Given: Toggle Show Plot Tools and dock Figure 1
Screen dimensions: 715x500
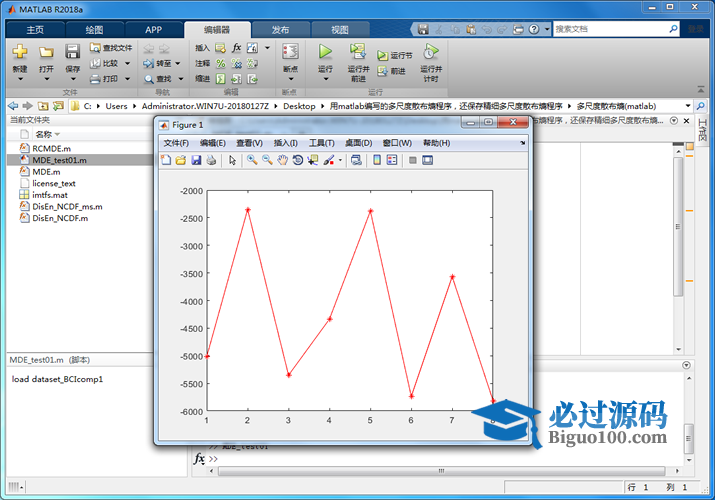Looking at the screenshot, I should [x=427, y=160].
